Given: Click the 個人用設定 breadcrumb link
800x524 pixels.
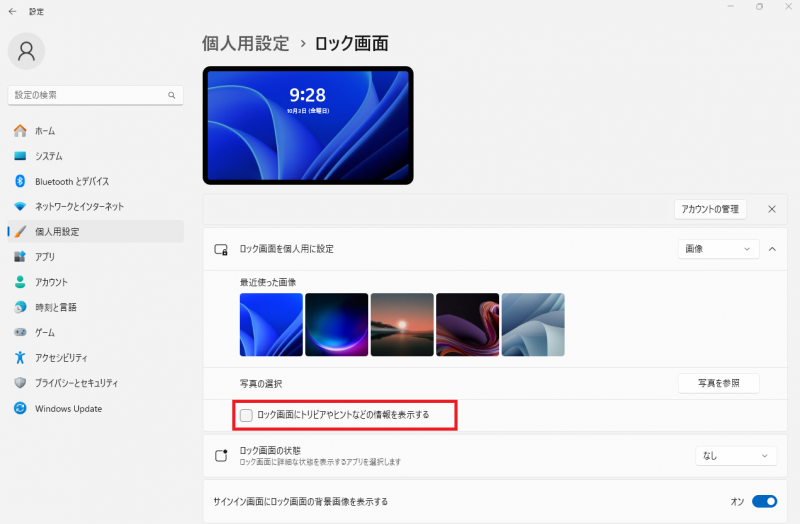Looking at the screenshot, I should 245,43.
